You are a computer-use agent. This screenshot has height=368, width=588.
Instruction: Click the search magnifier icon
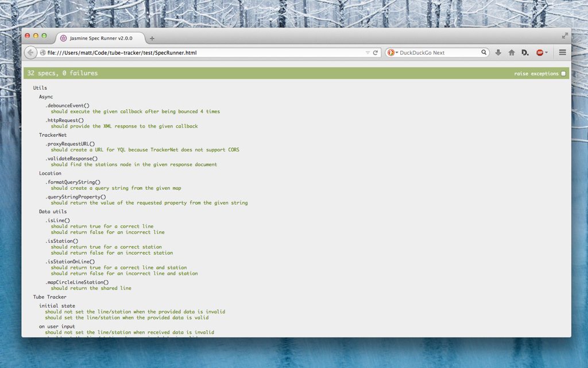coord(484,52)
